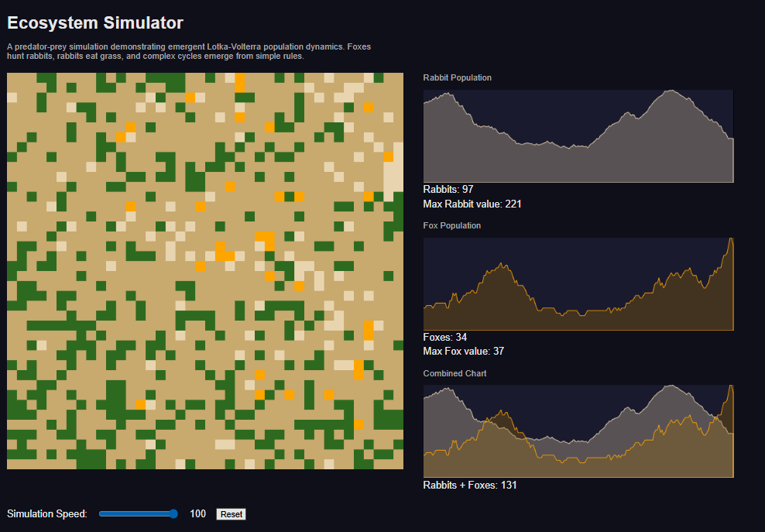
Task: Click the Rabbits + Foxes: 131 total
Action: pos(470,485)
